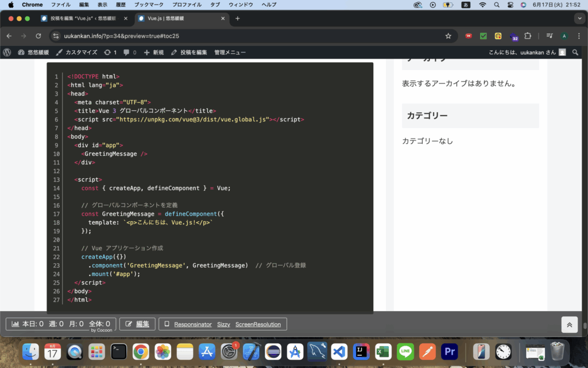This screenshot has height=368, width=588.
Task: Open the 管理メニュー admin menu
Action: 230,52
